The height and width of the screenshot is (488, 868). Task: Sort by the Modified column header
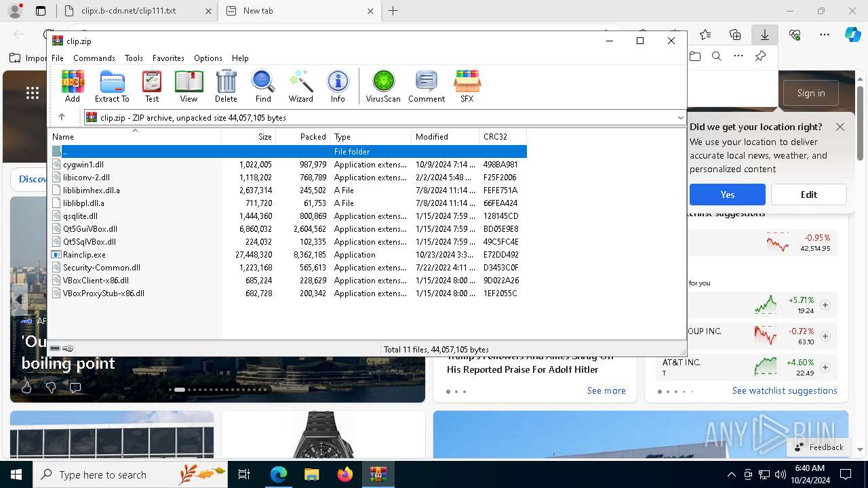[446, 137]
